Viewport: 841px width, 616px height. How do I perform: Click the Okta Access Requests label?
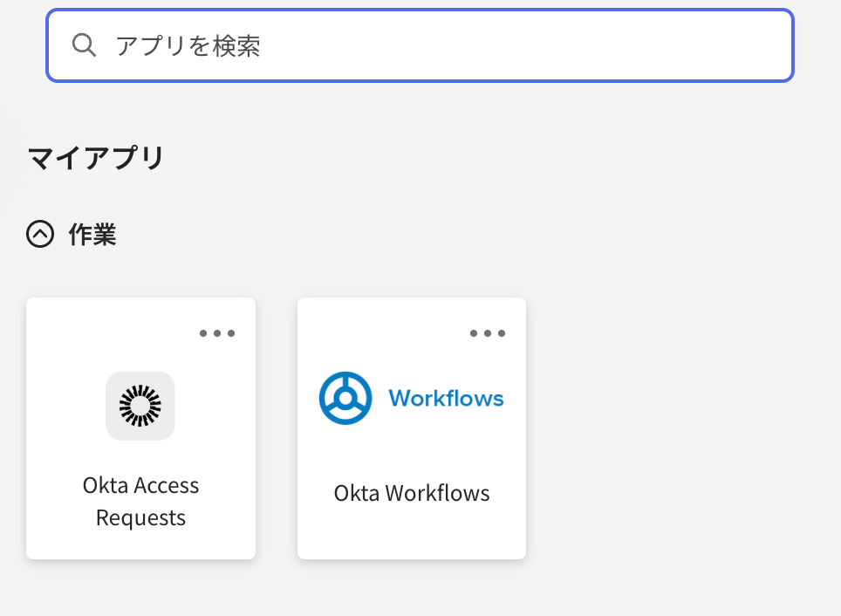point(140,501)
